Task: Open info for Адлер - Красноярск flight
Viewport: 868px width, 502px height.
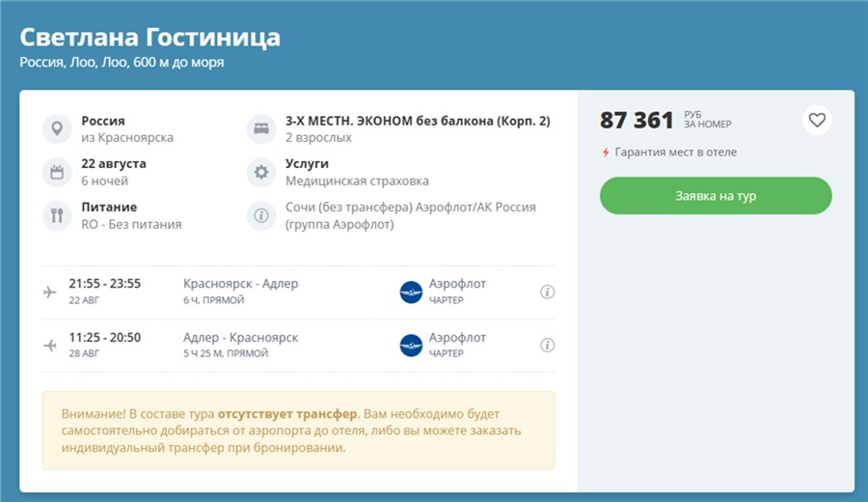Action: click(x=547, y=345)
